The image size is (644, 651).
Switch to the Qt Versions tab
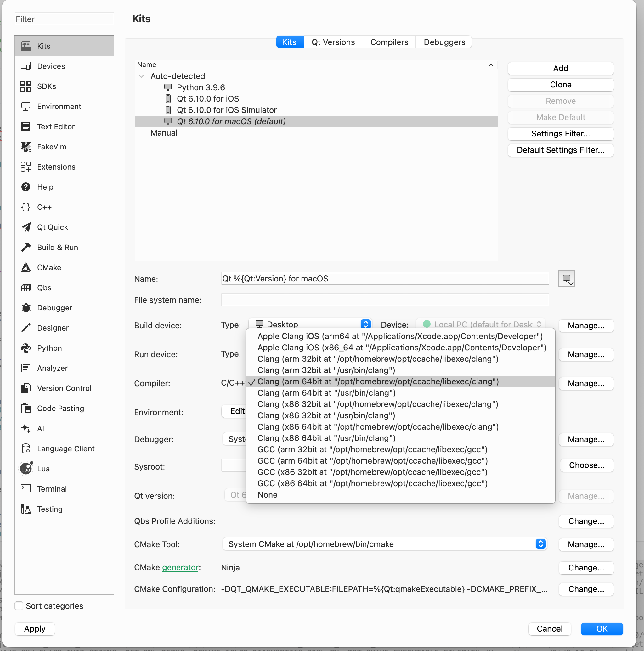point(333,42)
